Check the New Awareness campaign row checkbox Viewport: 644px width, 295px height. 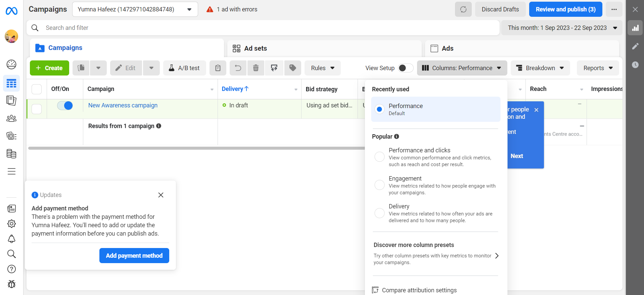click(x=37, y=109)
